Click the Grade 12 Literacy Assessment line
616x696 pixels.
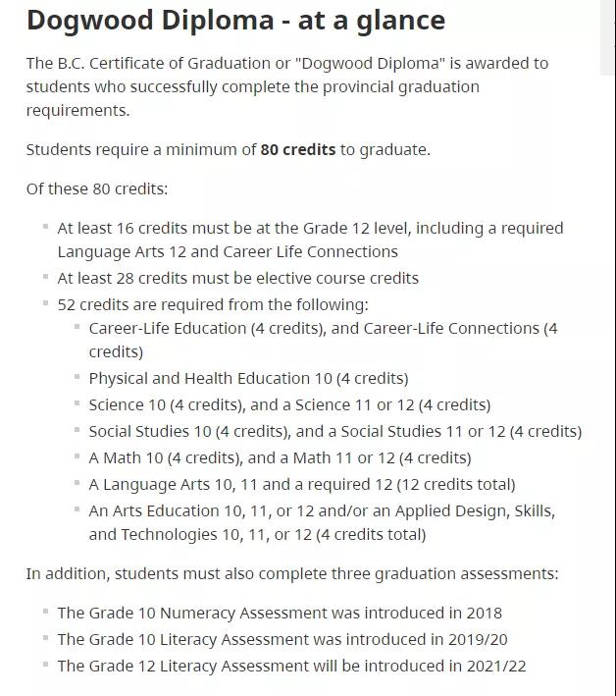pyautogui.click(x=291, y=667)
